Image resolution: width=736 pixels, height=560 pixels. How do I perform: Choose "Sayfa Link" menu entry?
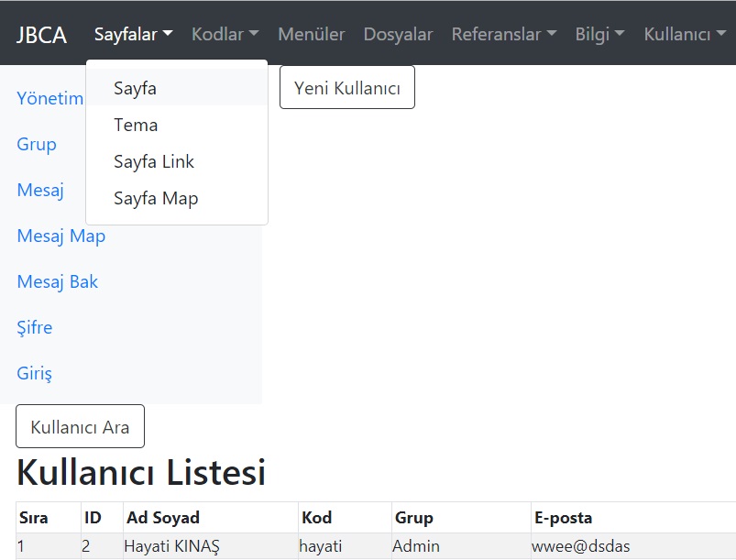[x=154, y=161]
